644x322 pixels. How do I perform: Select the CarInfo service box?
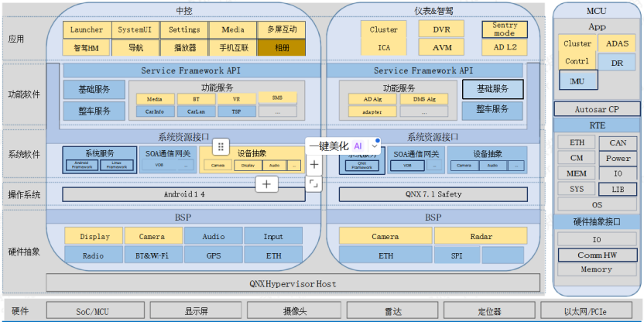(156, 111)
